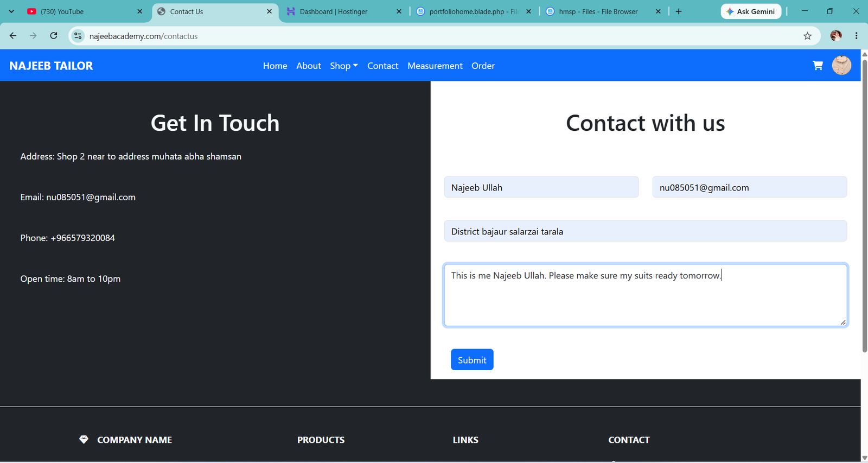Click the page vertical scrollbar

pyautogui.click(x=864, y=206)
